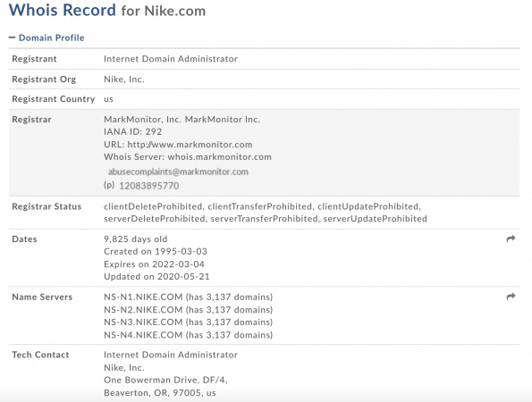Select the serverUpdateProhibited status
This screenshot has width=532, height=402.
click(x=376, y=219)
